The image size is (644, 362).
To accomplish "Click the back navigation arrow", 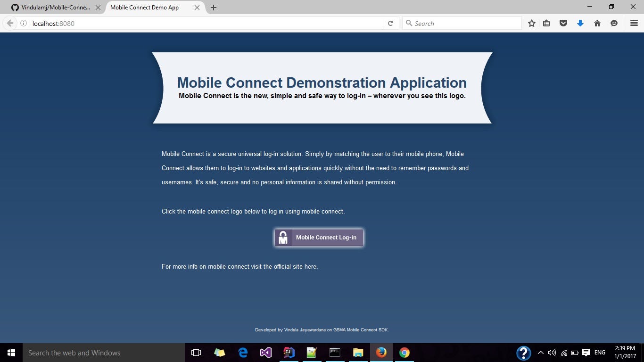I will pos(10,23).
